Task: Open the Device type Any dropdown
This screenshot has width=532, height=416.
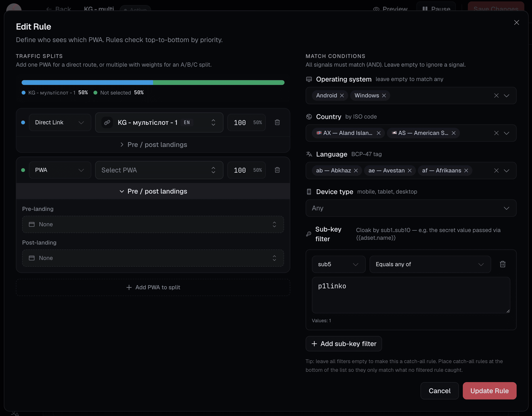Action: pyautogui.click(x=411, y=208)
